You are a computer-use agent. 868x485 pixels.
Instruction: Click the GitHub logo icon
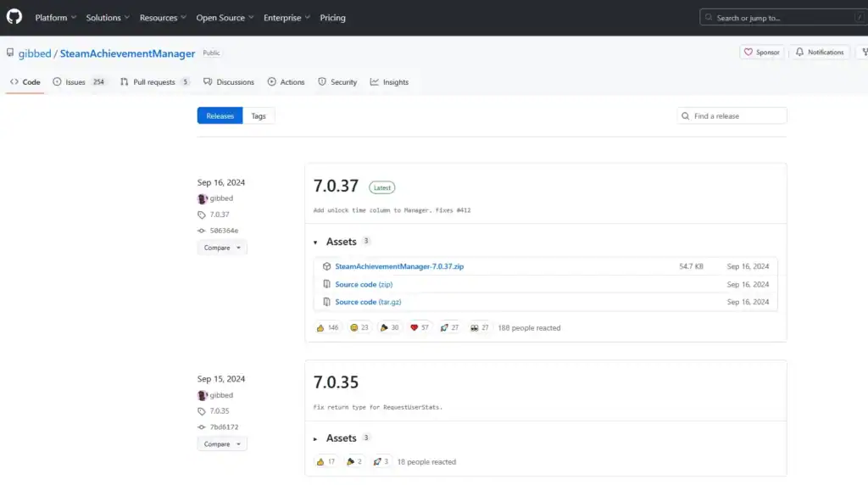14,17
